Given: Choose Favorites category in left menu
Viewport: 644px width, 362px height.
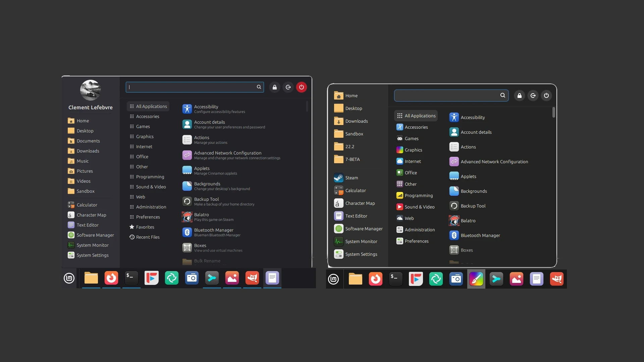Looking at the screenshot, I should click(145, 227).
